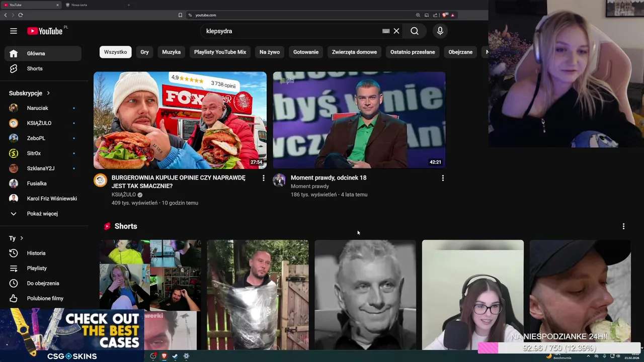Click Moment prawdy channel avatar
The height and width of the screenshot is (362, 644).
(x=279, y=180)
